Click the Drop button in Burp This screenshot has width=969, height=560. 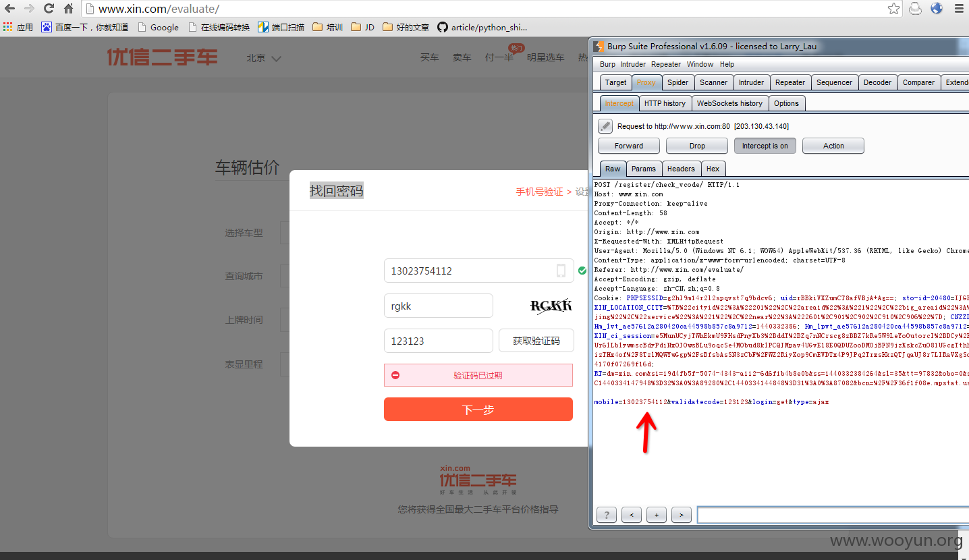tap(697, 146)
